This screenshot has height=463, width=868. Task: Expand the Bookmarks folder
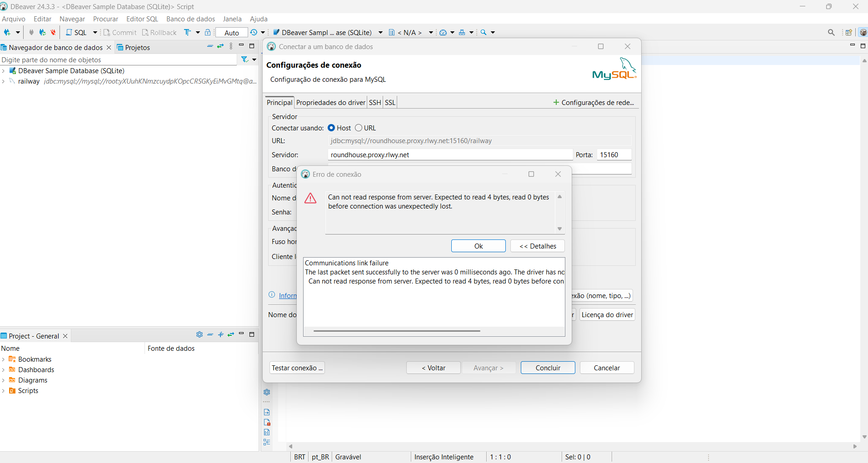click(3, 359)
